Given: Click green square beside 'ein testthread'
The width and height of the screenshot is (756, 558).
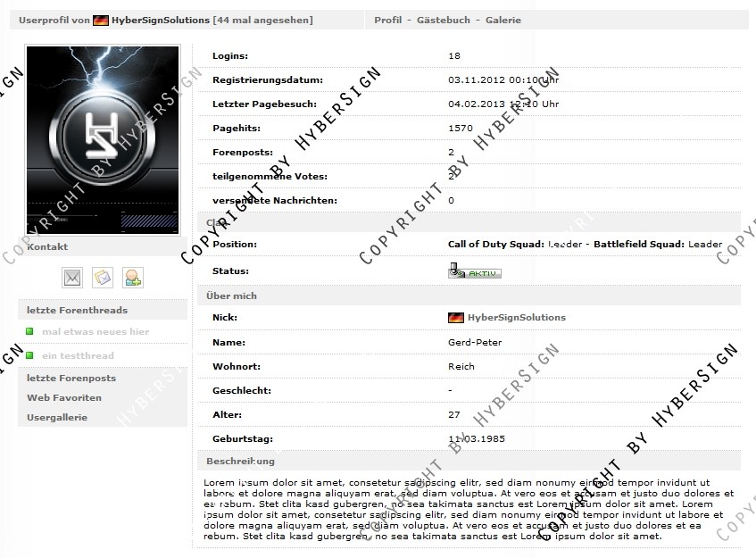Looking at the screenshot, I should tap(29, 355).
